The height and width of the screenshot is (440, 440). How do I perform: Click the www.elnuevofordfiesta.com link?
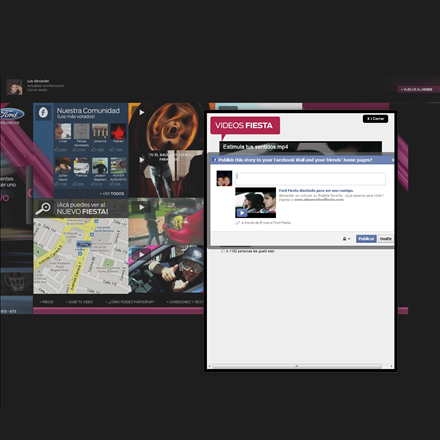319,200
